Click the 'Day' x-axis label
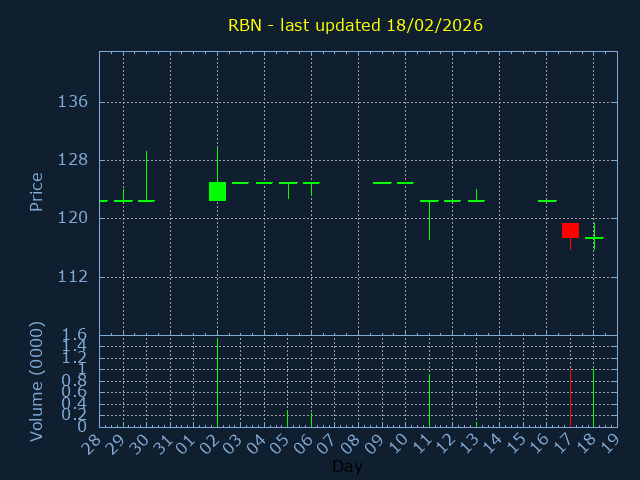Viewport: 640px width, 480px height. pyautogui.click(x=347, y=467)
